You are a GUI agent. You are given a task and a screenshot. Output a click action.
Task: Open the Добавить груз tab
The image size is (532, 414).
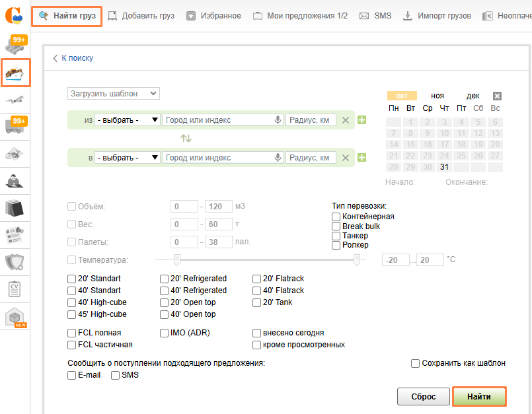click(x=141, y=16)
